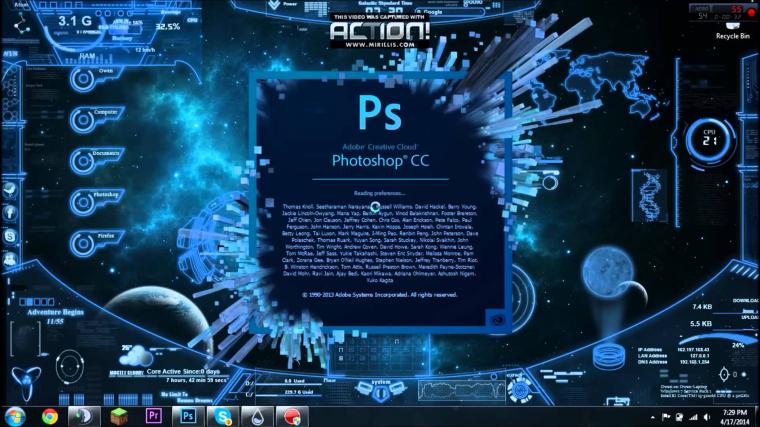Click the power/battery tray icon
760x427 pixels.
(680, 417)
